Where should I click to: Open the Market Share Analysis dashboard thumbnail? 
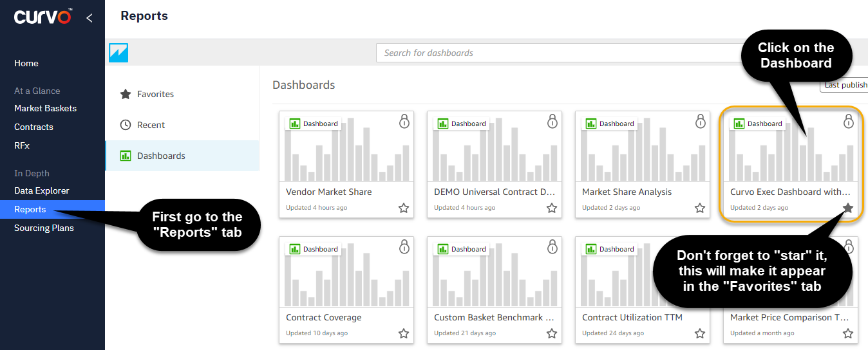[644, 147]
